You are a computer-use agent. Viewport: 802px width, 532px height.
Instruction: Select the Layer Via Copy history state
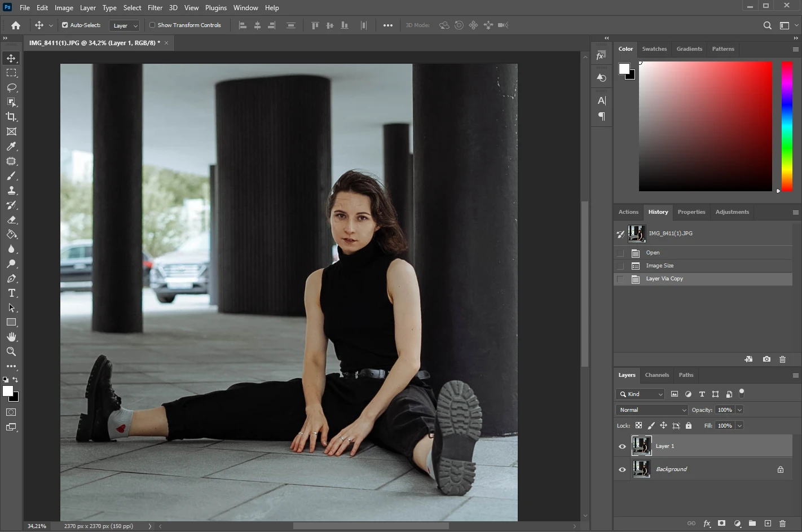click(703, 279)
